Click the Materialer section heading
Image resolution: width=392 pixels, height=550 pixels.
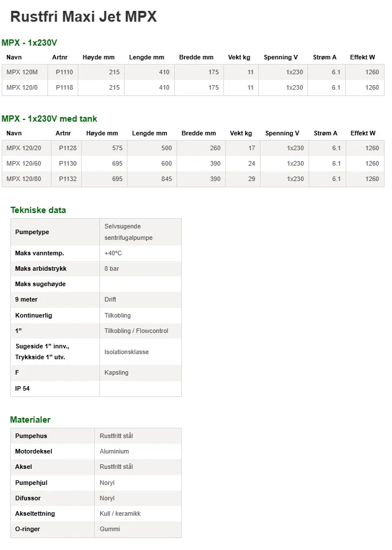30,420
